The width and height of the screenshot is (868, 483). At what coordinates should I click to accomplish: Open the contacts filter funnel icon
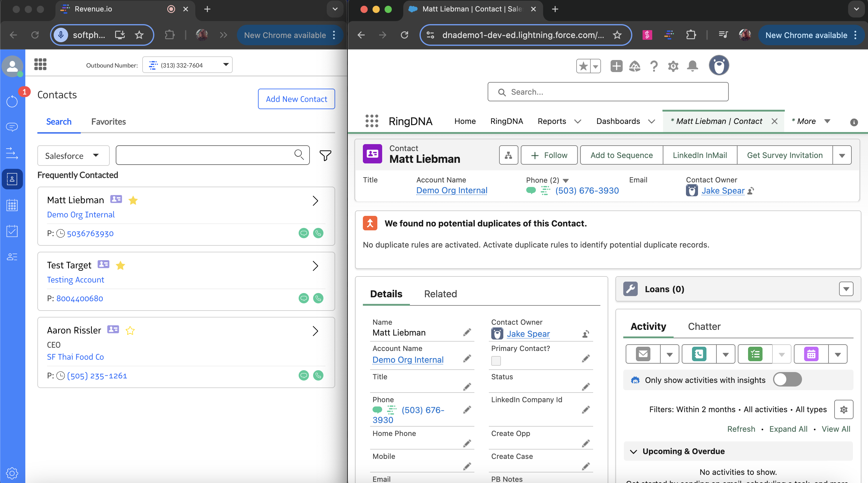[x=325, y=155]
